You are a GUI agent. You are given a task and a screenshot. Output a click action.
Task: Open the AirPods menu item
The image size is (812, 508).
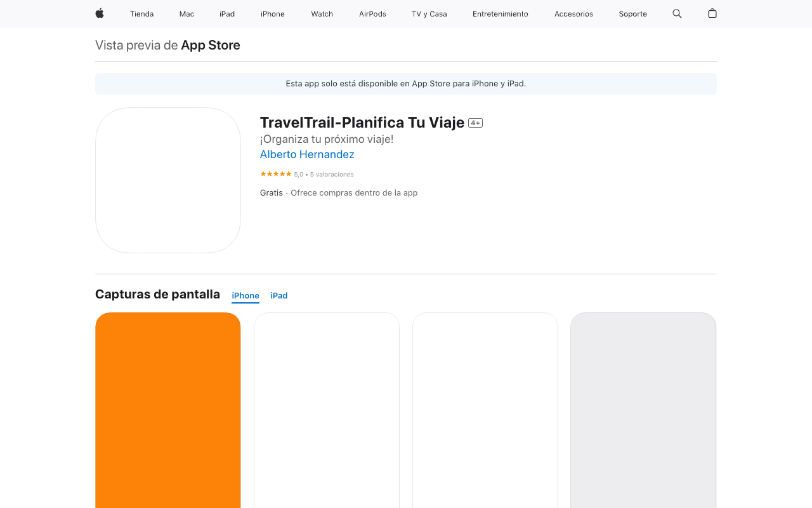click(372, 14)
